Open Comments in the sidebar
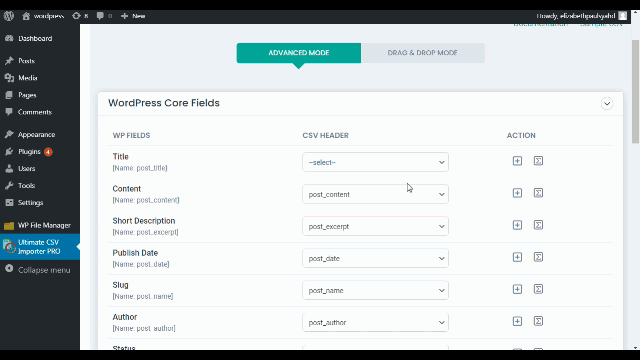Screen dimensions: 640x360 [40, 112]
